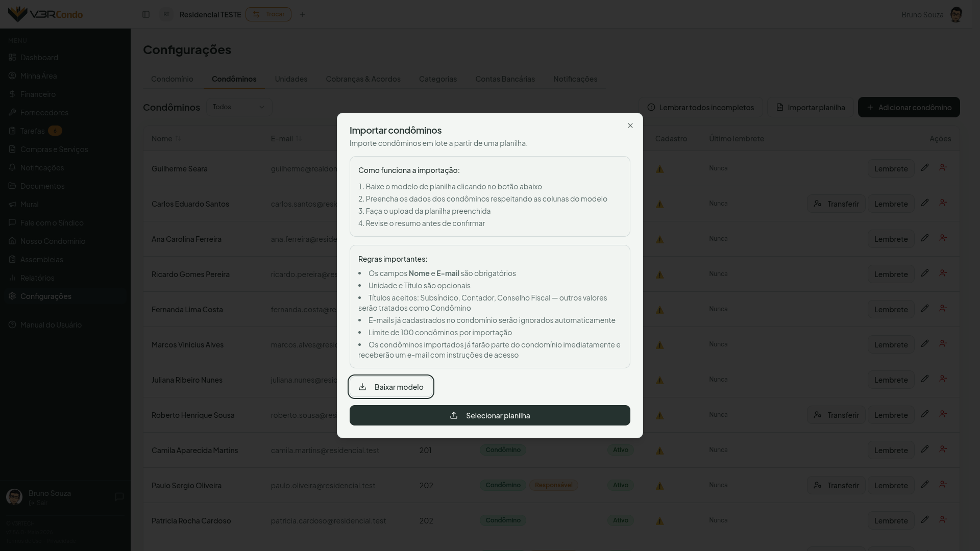980x551 pixels.
Task: Click warning icon in Ana Carolina Ferreira row
Action: click(x=659, y=239)
